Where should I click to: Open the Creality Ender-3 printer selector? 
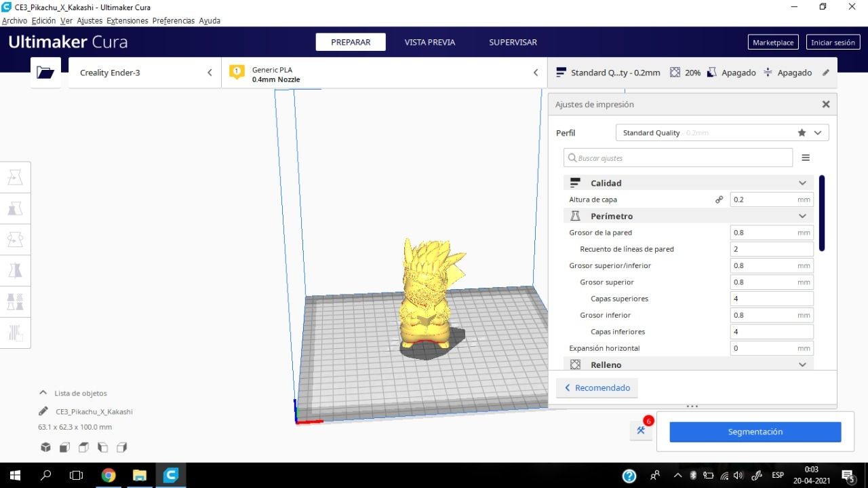pos(145,73)
